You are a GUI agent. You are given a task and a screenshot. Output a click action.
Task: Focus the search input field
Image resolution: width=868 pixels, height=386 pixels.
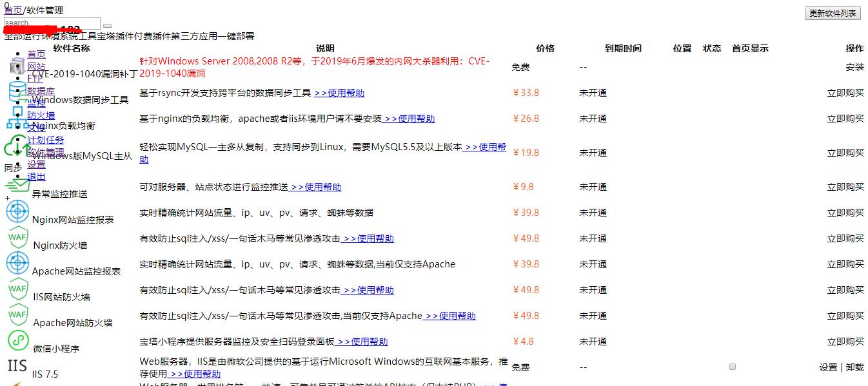(x=52, y=23)
